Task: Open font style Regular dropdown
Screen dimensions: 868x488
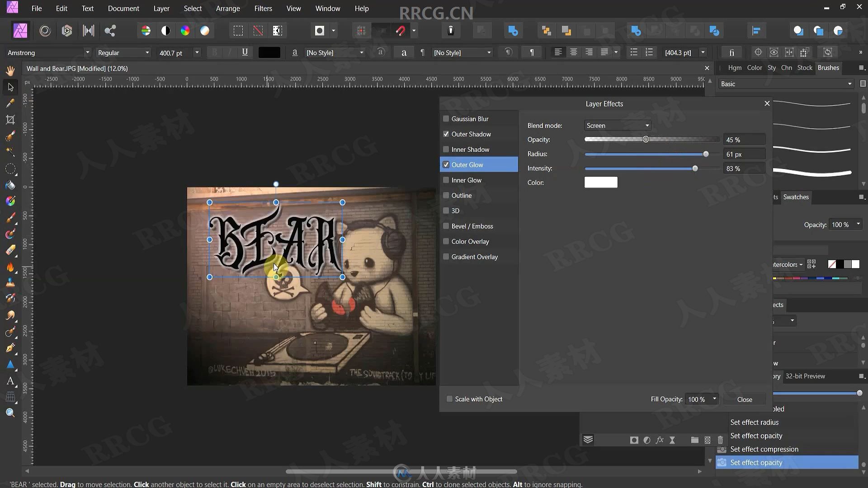Action: [123, 53]
